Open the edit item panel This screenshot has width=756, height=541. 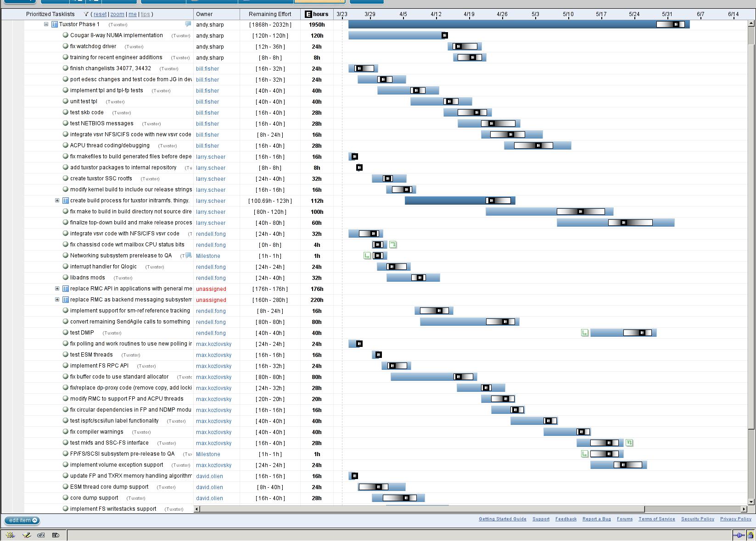tap(22, 520)
